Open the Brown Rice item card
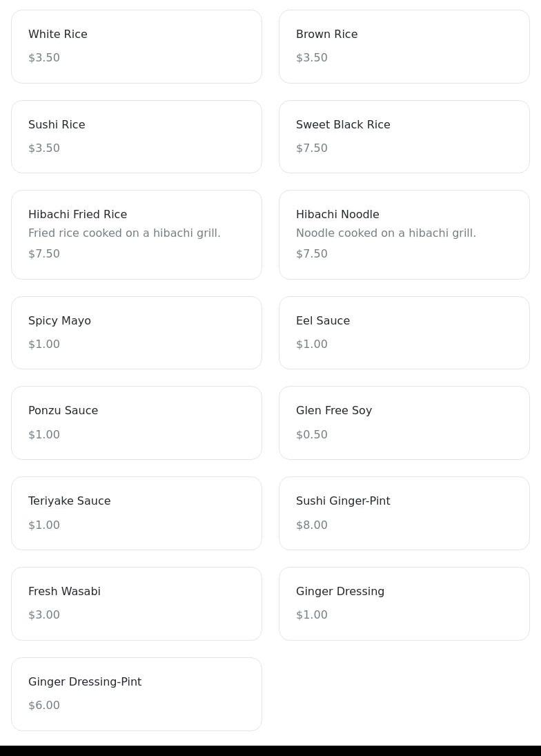This screenshot has width=541, height=756. [404, 46]
